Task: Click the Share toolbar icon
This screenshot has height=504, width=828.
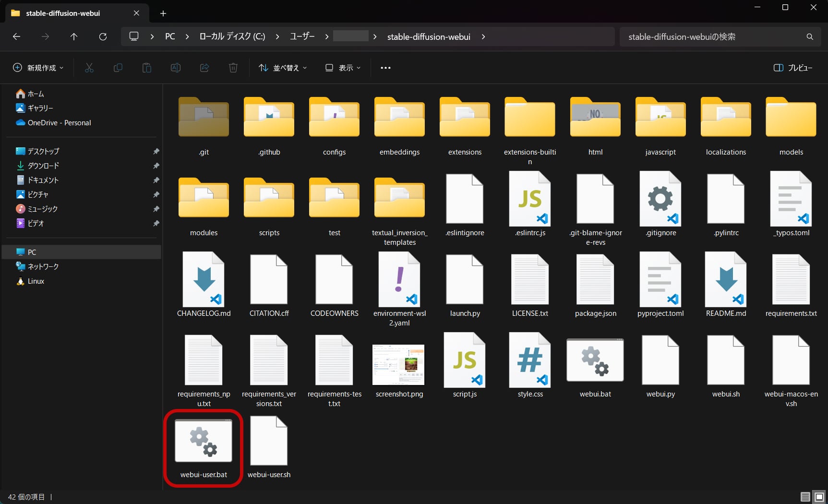Action: [204, 68]
